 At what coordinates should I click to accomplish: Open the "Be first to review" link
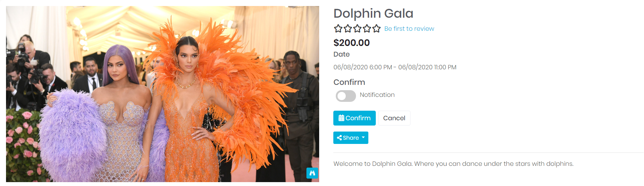pyautogui.click(x=409, y=29)
